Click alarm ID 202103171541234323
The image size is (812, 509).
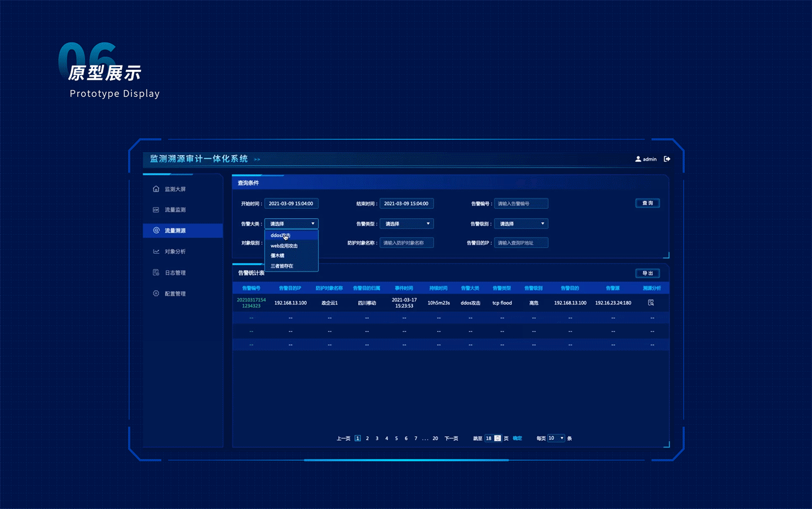tap(251, 303)
